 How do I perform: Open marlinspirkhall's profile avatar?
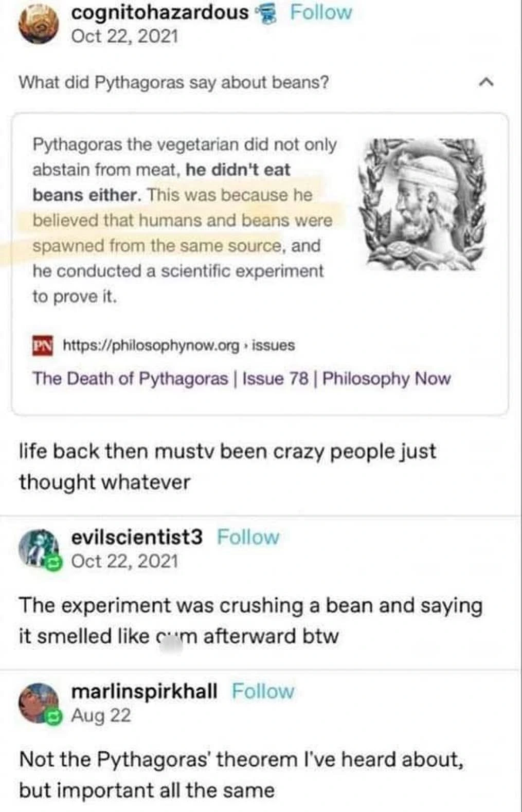click(39, 702)
